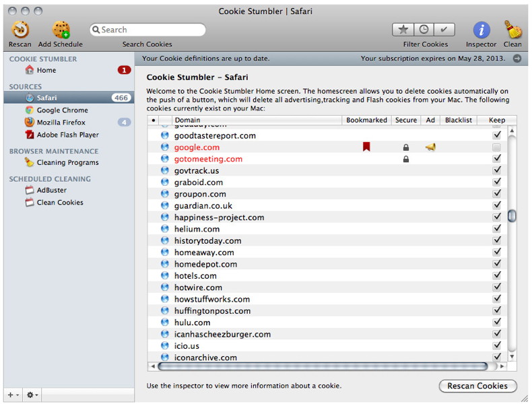
Task: Click the search magnifier icon
Action: [x=96, y=30]
